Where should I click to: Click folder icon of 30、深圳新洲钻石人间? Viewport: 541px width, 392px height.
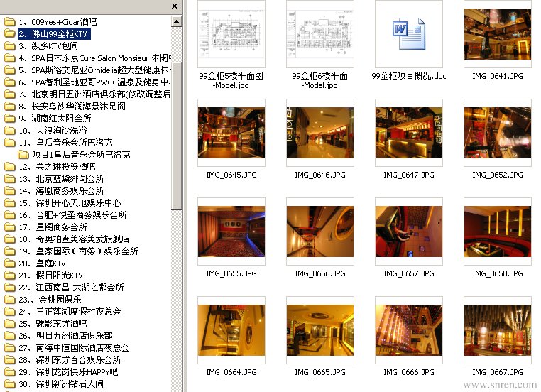(x=10, y=384)
